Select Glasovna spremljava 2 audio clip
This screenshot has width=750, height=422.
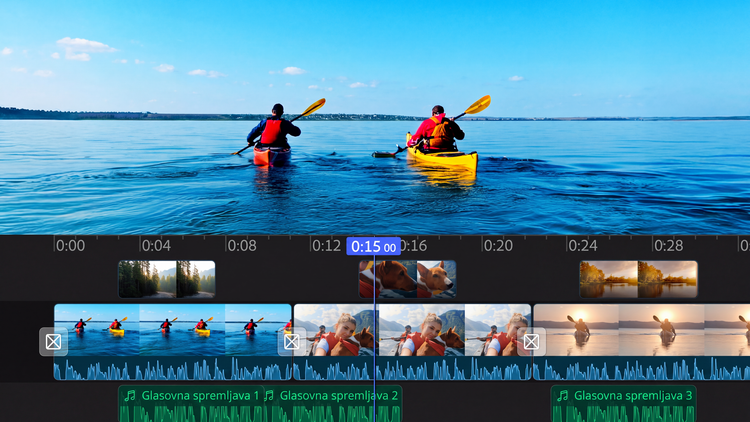[333, 404]
